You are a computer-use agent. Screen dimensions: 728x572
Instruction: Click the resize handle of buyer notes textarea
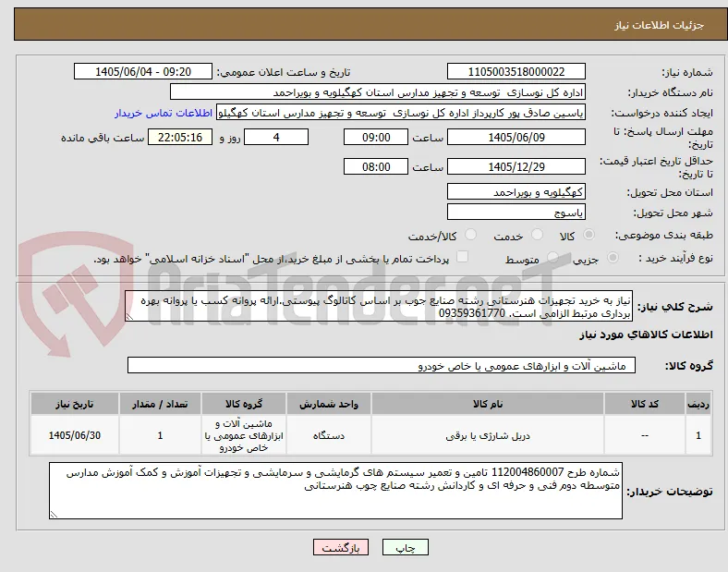pos(54,515)
